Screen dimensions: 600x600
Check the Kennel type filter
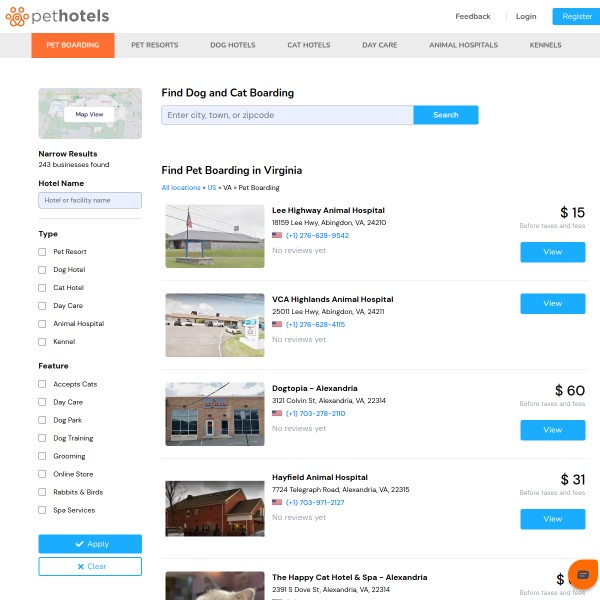pos(42,342)
